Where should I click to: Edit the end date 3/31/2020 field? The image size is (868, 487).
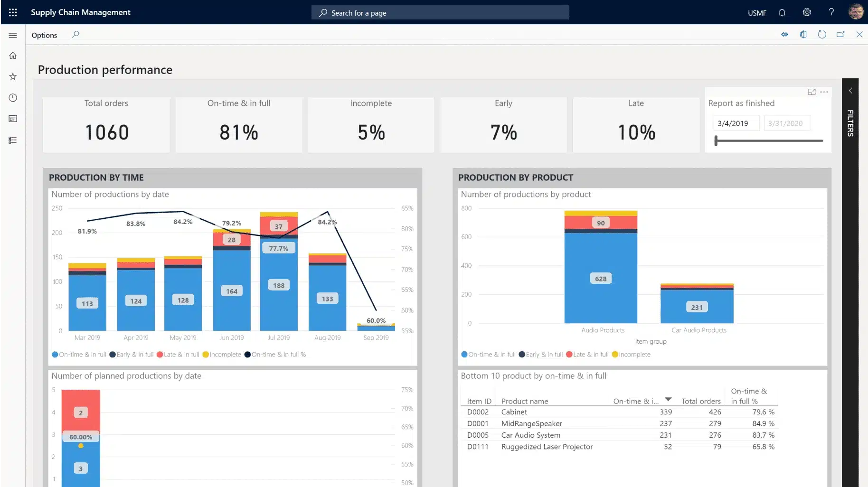pos(787,123)
